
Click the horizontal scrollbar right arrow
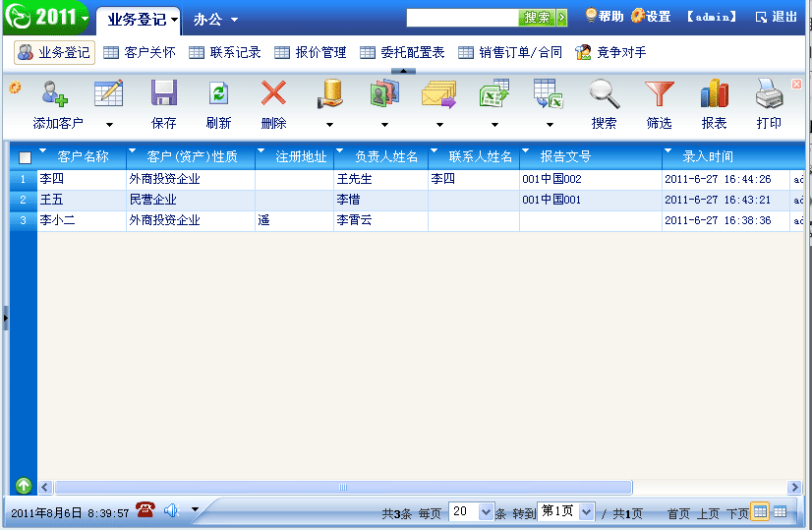[x=794, y=487]
